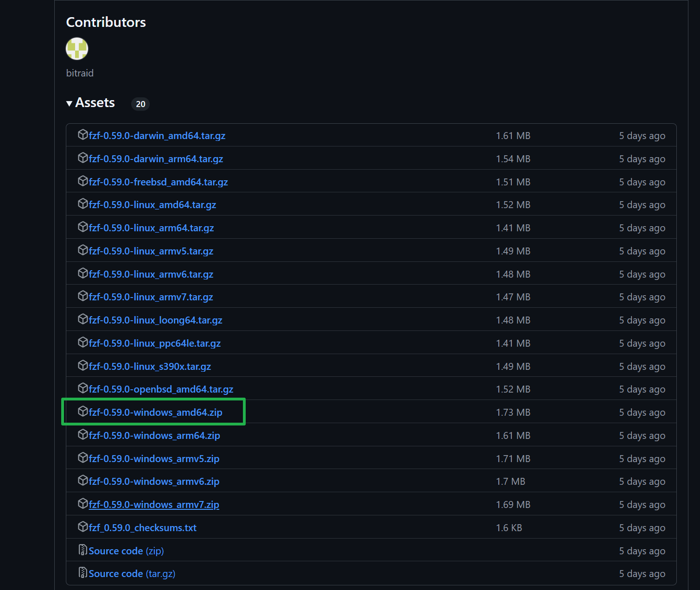Click the 1.71 MB size text
The height and width of the screenshot is (590, 700).
click(x=513, y=459)
